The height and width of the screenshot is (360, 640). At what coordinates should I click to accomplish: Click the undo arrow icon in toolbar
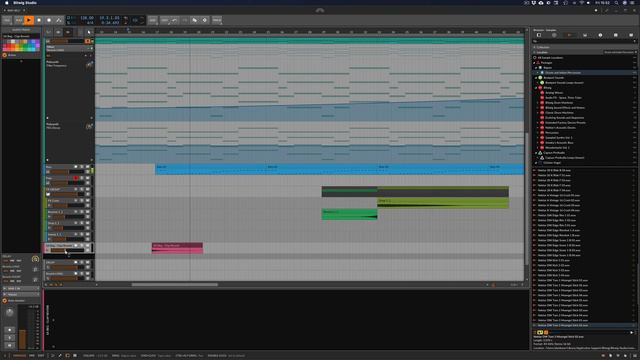(174, 20)
